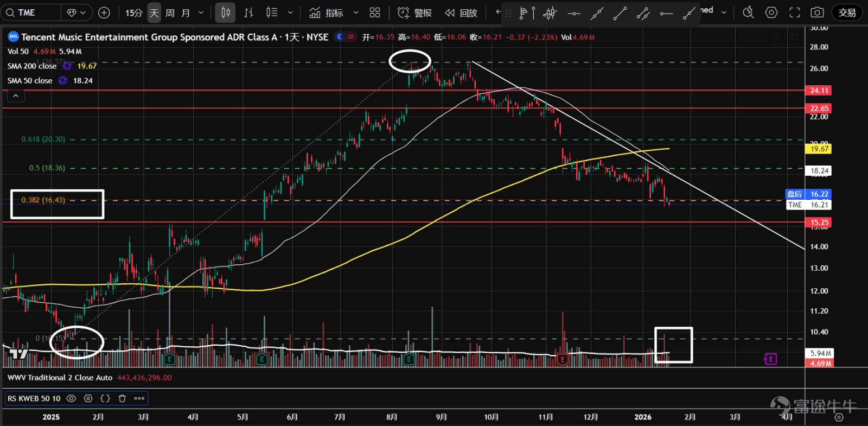Click the SMA 50 refresh loop icon

63,80
